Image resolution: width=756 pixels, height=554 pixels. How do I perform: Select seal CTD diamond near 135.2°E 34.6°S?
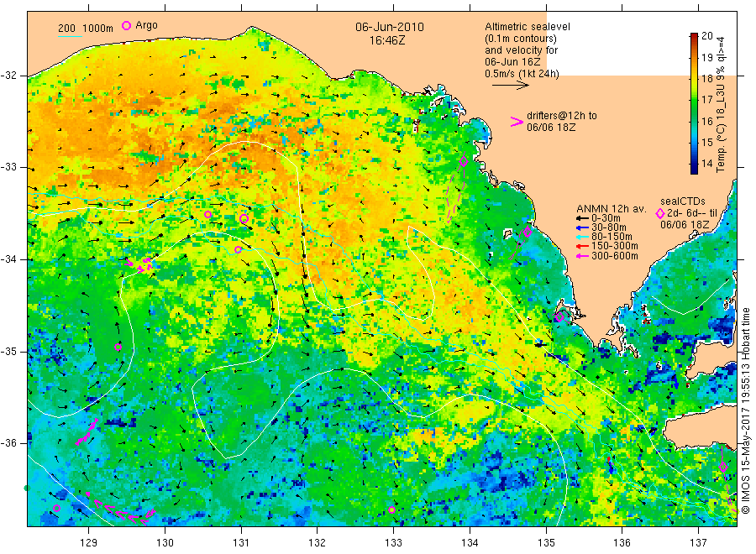pyautogui.click(x=559, y=317)
